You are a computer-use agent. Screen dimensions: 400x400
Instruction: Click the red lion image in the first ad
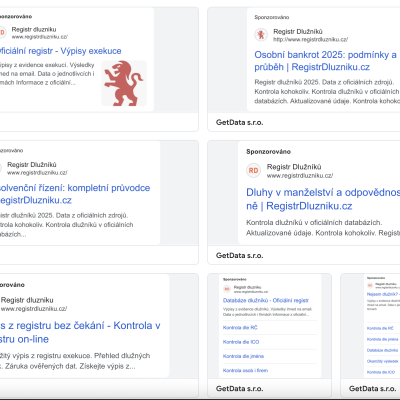pos(124,83)
